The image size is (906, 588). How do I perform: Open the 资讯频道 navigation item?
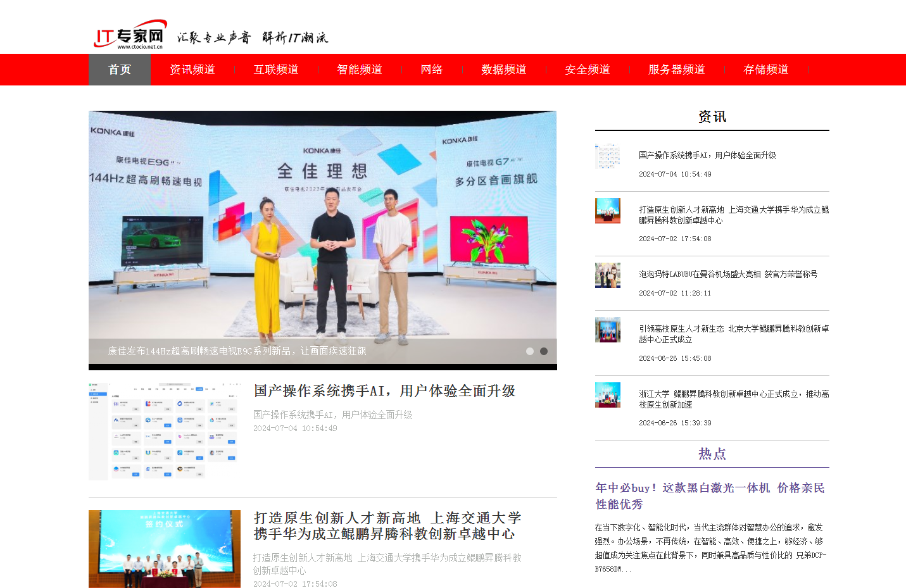tap(192, 70)
